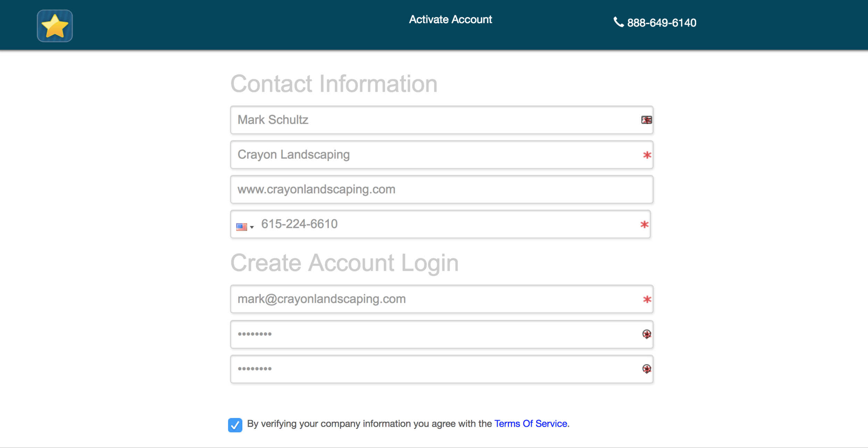The height and width of the screenshot is (448, 868).
Task: Click the Activate Account header title
Action: click(x=450, y=19)
